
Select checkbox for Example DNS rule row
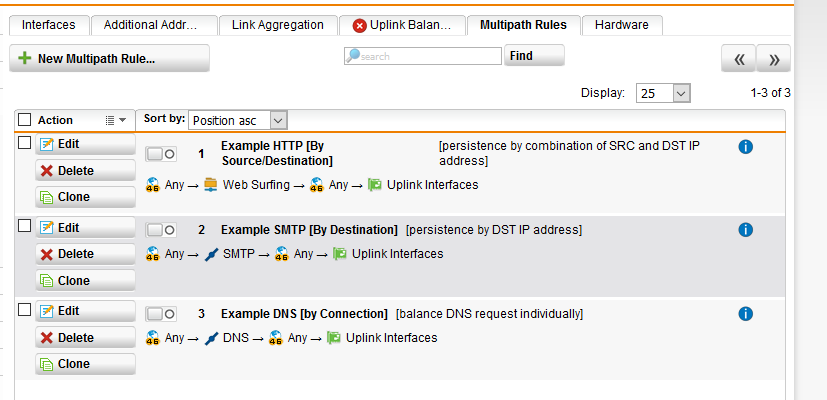point(25,310)
